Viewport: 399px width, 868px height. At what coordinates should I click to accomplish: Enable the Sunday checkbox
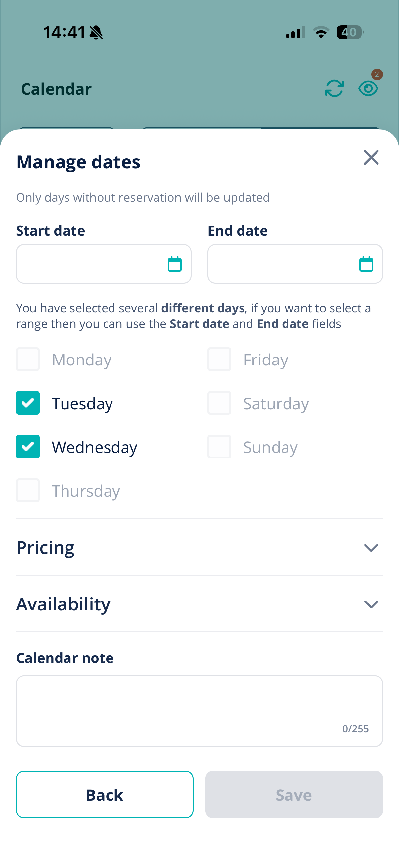tap(219, 447)
